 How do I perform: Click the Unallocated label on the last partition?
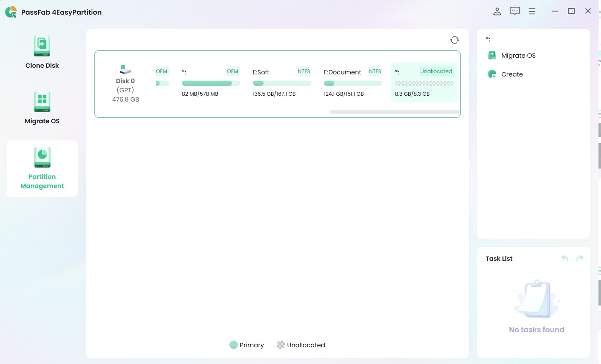click(436, 71)
